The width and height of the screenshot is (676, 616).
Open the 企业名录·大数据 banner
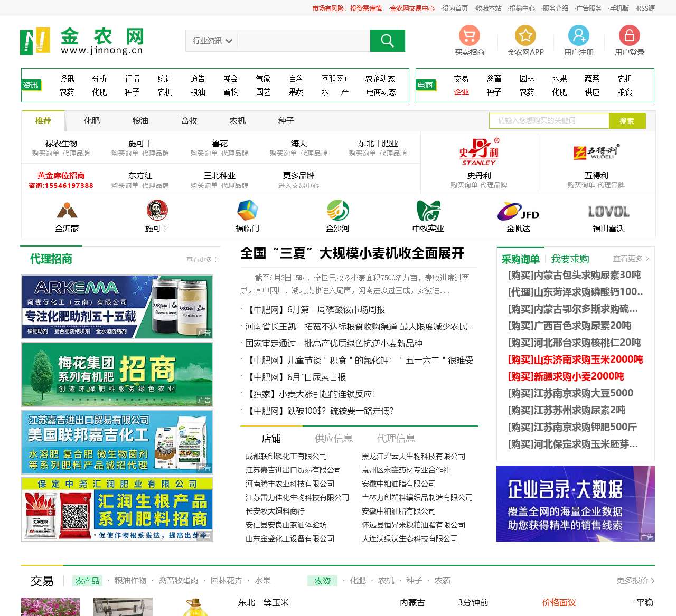(576, 504)
